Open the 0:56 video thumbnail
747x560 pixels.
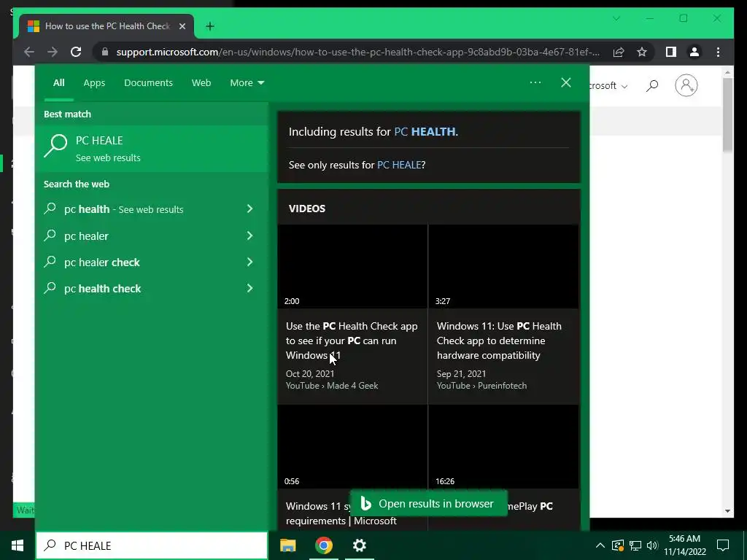click(352, 447)
